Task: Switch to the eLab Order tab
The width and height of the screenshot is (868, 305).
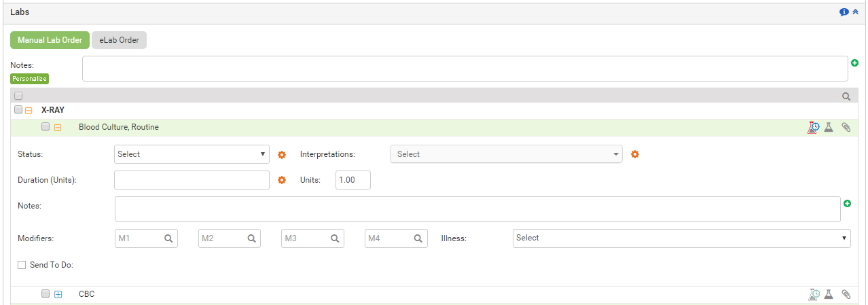Action: (119, 40)
